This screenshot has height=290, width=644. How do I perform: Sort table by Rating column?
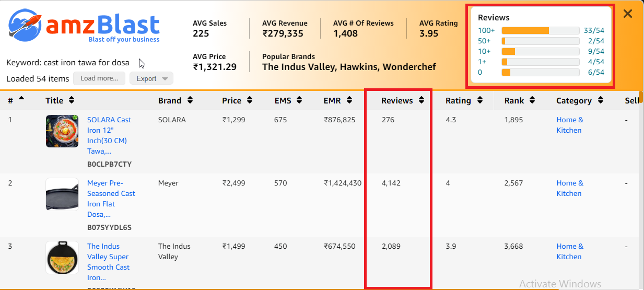tap(479, 100)
